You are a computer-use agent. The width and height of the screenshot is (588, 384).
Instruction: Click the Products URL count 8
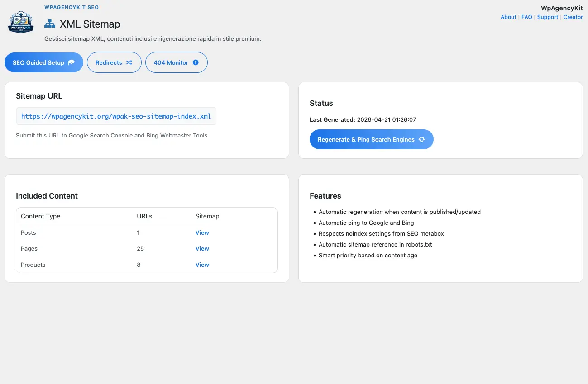pos(139,265)
